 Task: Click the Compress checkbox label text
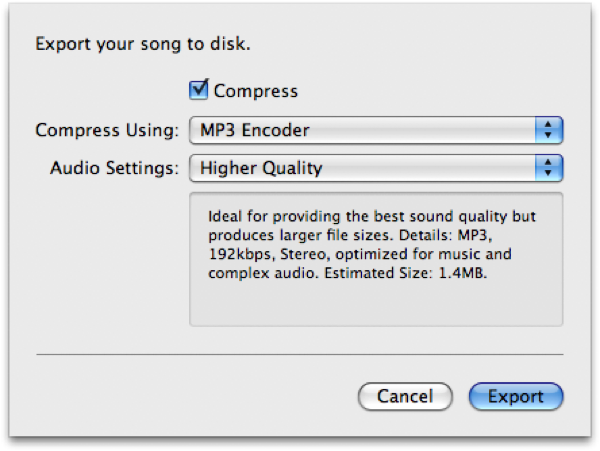(x=256, y=91)
